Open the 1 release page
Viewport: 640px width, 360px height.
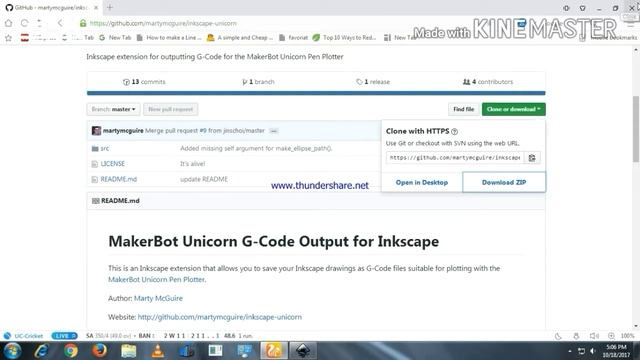point(373,82)
